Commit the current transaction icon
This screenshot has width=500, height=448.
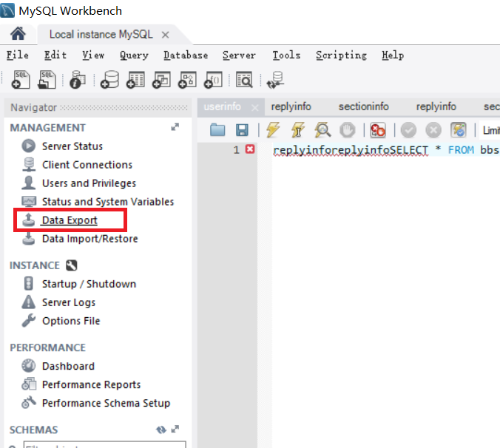408,130
